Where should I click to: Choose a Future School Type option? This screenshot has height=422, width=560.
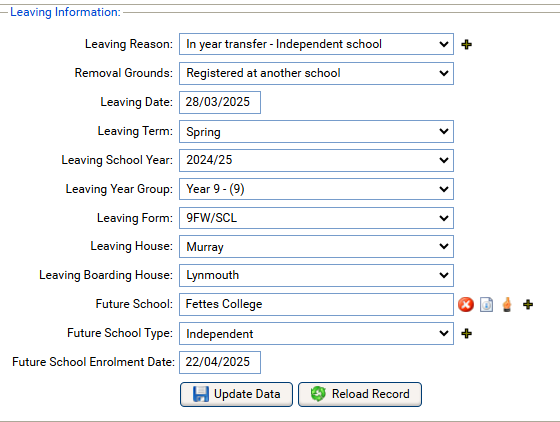pos(316,333)
